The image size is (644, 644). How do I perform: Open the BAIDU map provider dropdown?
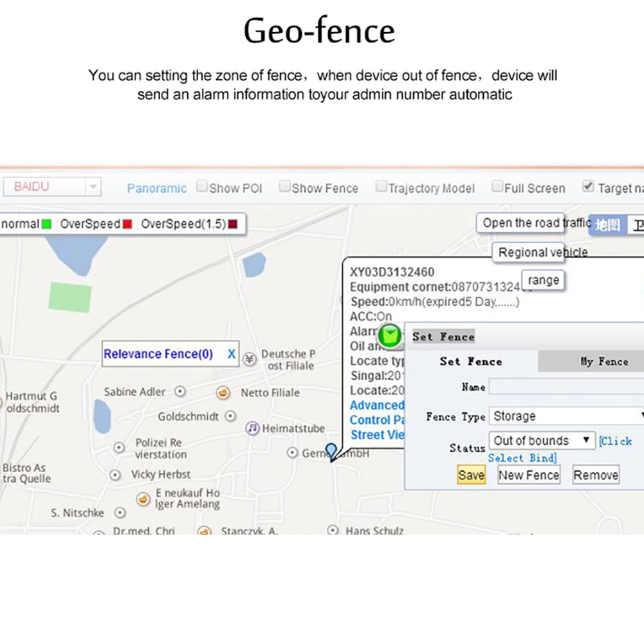[52, 187]
